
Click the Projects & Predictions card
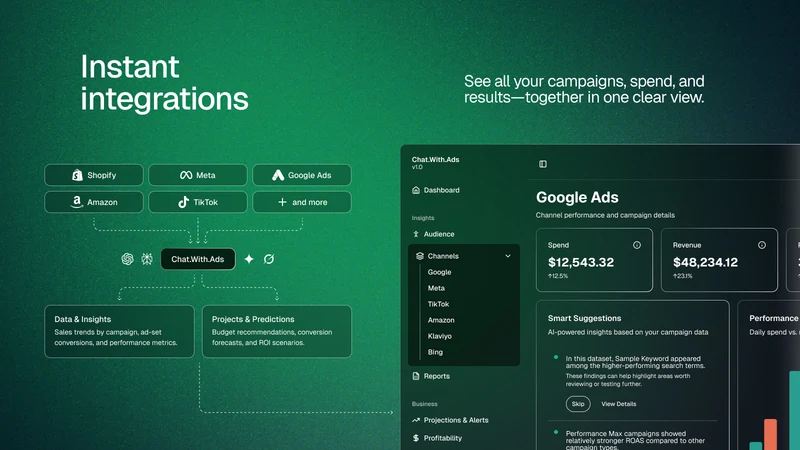277,331
